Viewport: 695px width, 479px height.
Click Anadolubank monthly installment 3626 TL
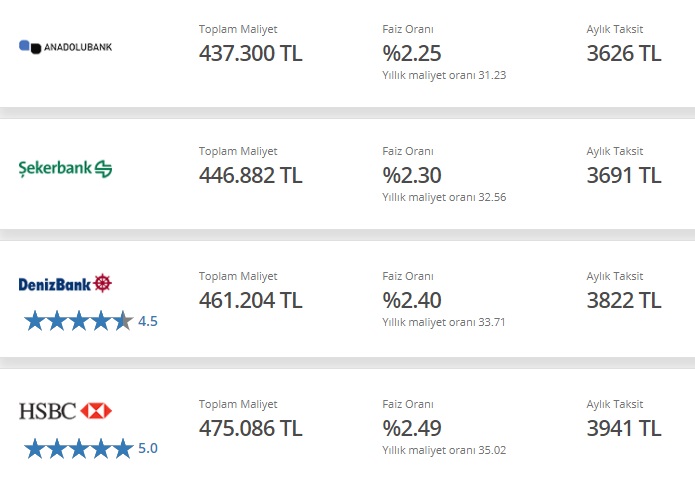(x=624, y=54)
